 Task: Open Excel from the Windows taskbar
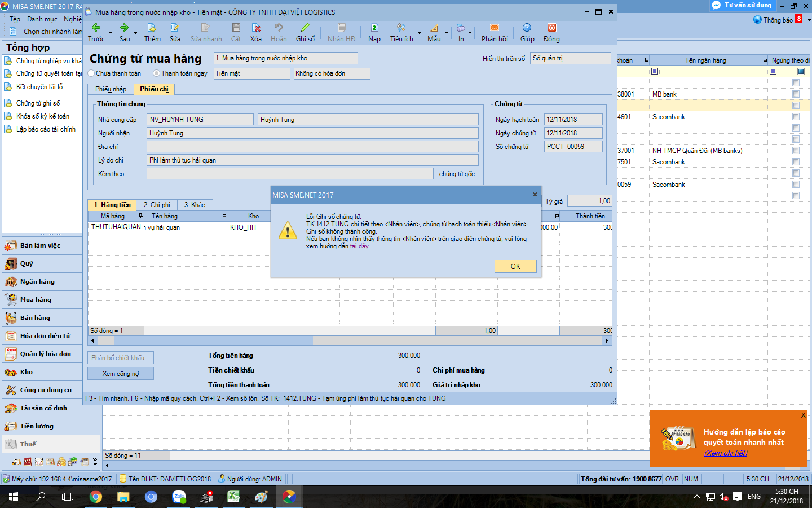coord(233,497)
